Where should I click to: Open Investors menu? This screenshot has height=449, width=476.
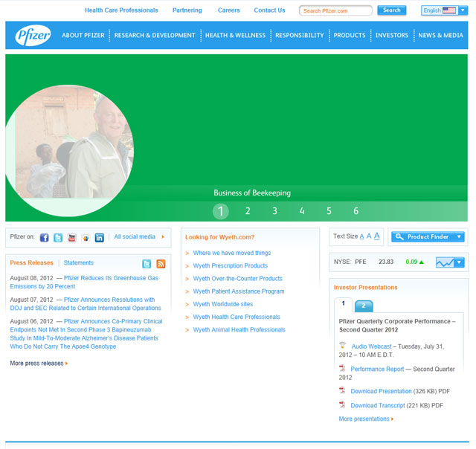point(392,35)
